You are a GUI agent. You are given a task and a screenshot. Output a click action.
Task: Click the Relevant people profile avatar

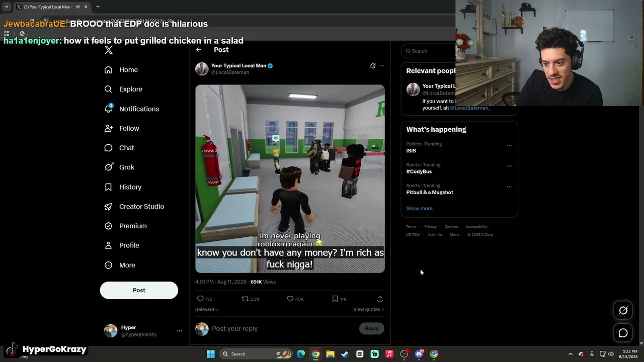(413, 89)
